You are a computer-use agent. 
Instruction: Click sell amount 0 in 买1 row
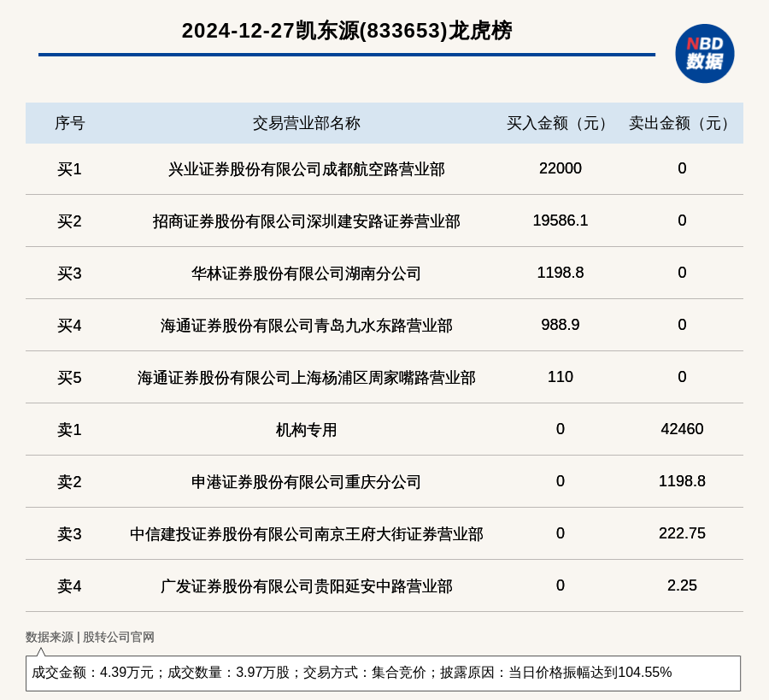[x=682, y=168]
